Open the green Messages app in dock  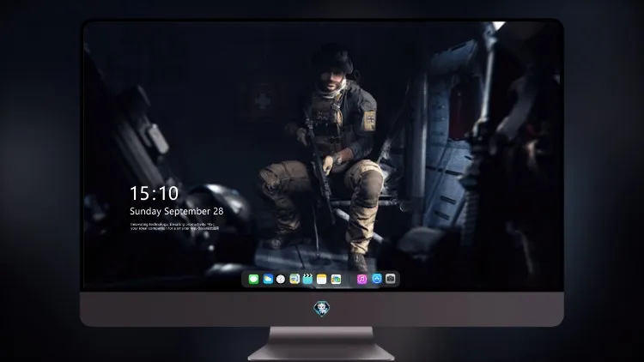[253, 279]
